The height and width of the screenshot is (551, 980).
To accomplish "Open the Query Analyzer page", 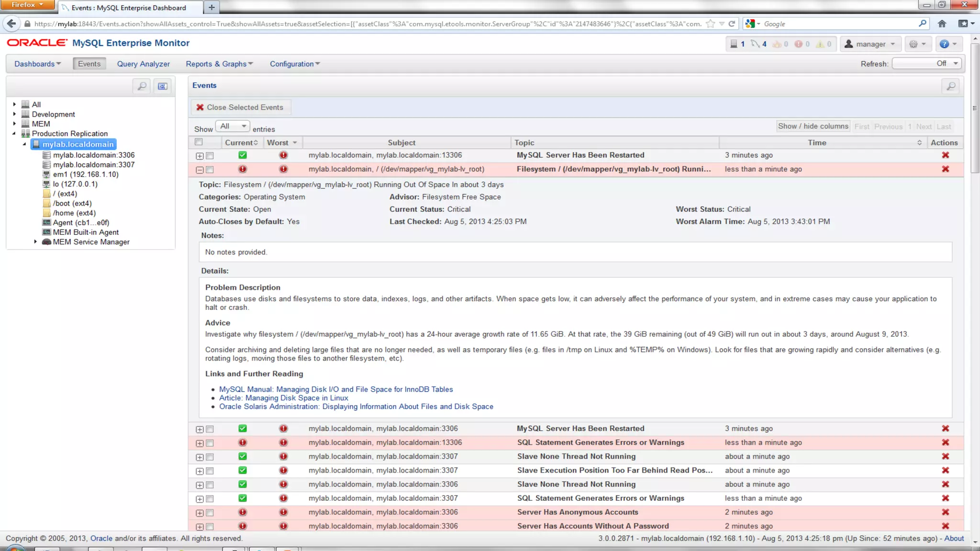I will pos(143,64).
